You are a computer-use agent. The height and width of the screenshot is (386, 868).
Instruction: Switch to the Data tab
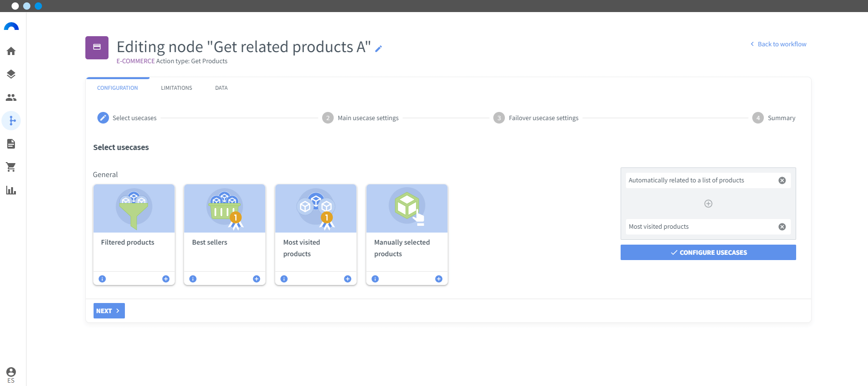[x=221, y=88]
